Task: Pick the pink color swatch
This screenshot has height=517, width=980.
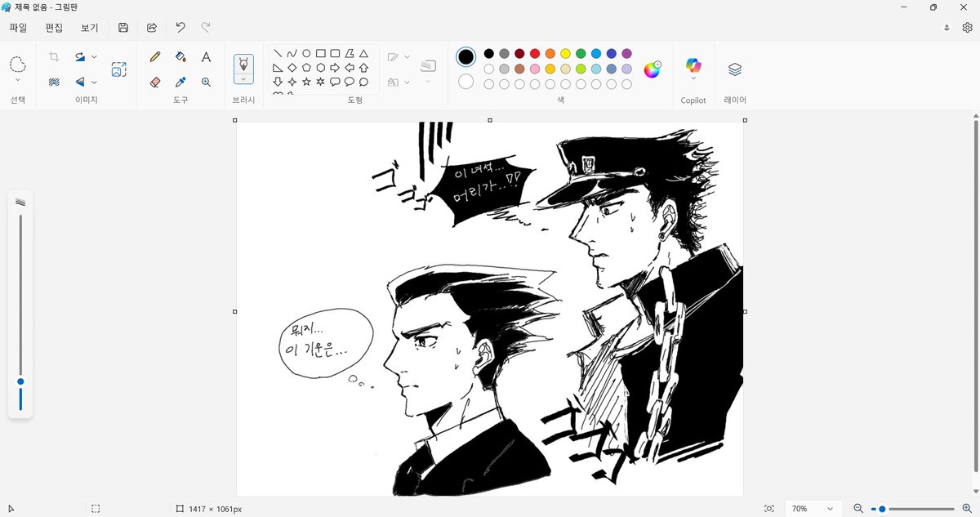Action: [x=535, y=69]
